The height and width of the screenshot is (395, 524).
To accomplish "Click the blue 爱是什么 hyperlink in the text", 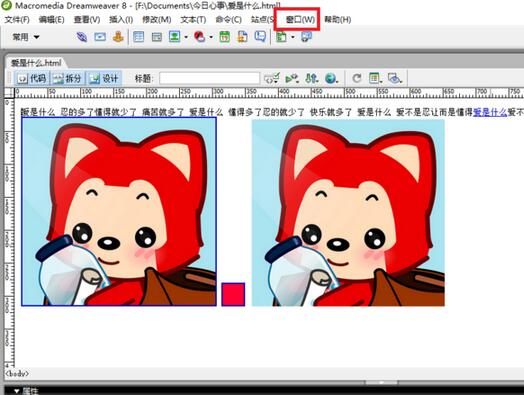I will [x=490, y=112].
